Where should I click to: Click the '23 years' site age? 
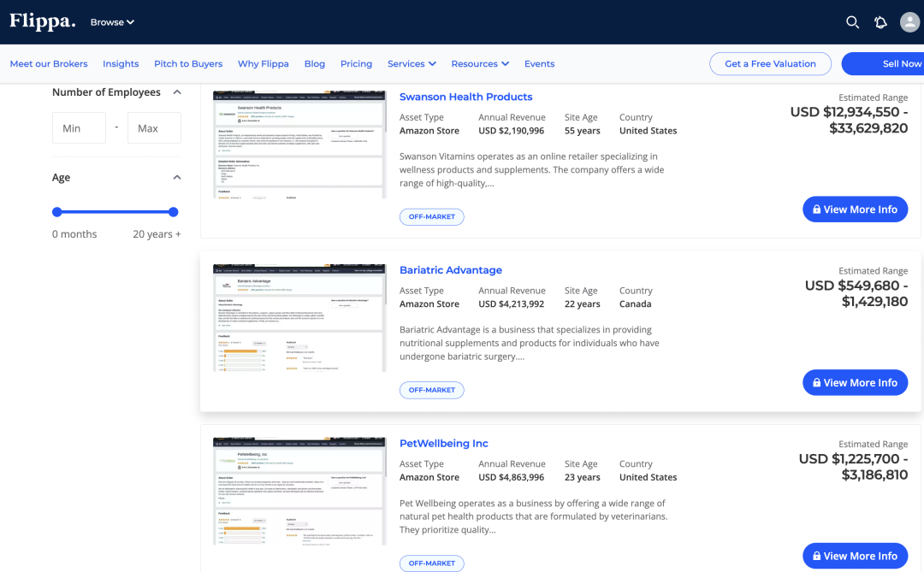click(583, 477)
